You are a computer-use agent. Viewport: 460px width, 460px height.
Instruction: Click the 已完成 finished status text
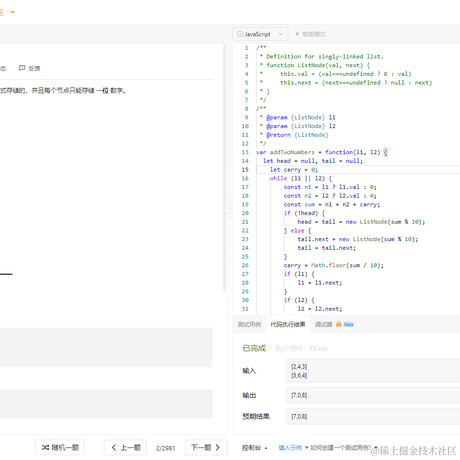(x=254, y=348)
